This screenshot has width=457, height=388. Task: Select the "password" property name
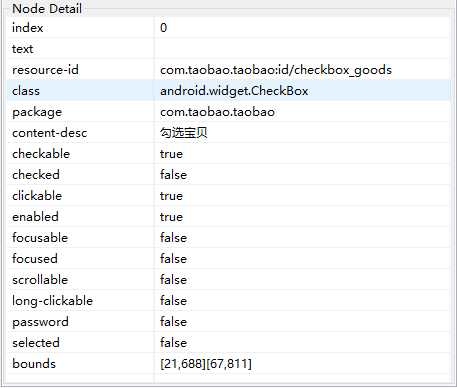pos(40,322)
